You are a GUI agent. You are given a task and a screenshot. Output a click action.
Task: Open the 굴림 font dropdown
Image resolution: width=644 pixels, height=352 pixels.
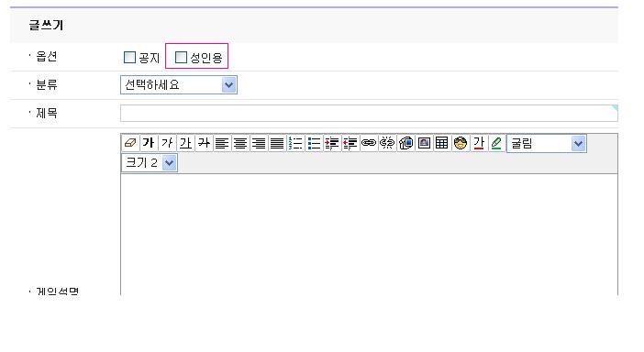tap(547, 143)
